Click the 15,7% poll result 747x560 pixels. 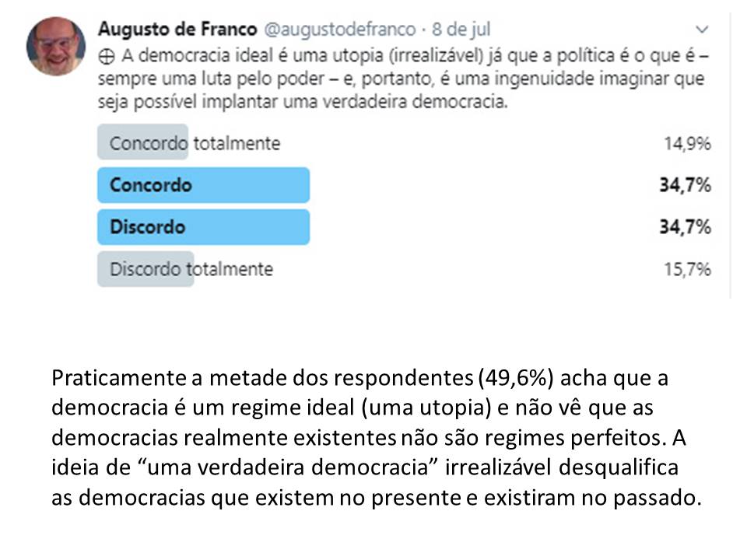tap(687, 269)
